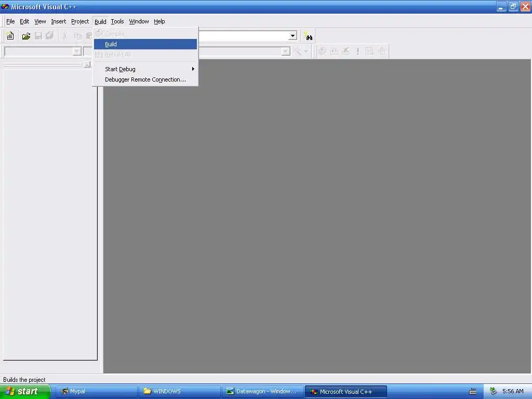The image size is (532, 399).
Task: Open the Window menu
Action: pyautogui.click(x=139, y=21)
